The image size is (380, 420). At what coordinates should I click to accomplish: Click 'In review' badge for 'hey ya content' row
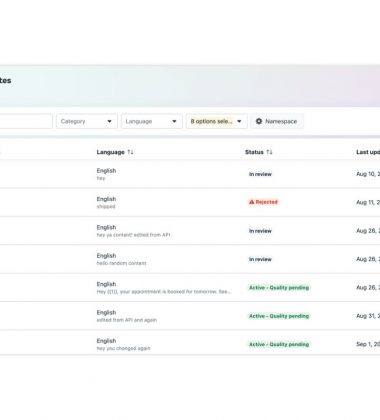click(x=260, y=231)
